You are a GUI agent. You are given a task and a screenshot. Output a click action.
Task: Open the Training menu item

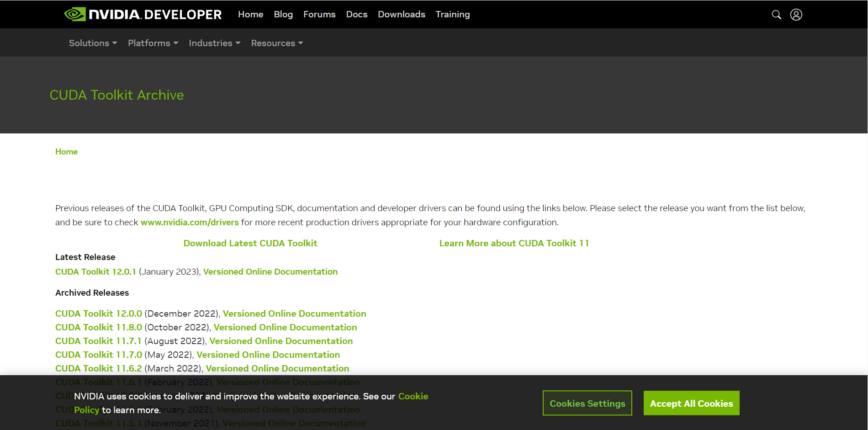[453, 14]
